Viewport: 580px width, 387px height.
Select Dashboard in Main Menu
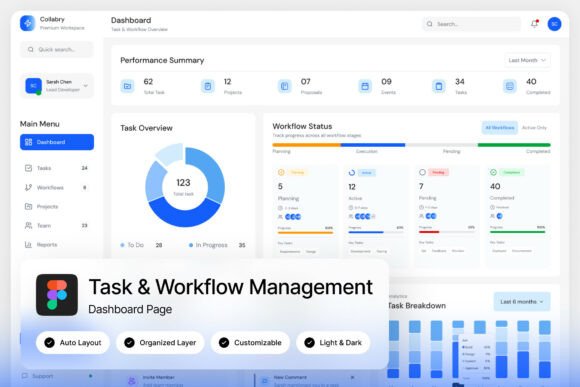point(57,142)
